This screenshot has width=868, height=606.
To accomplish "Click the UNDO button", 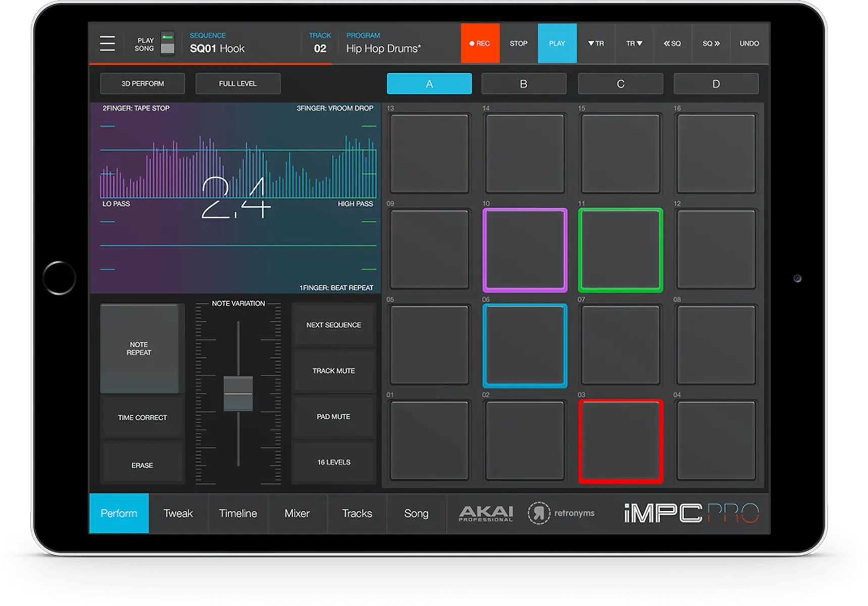I will tap(749, 44).
